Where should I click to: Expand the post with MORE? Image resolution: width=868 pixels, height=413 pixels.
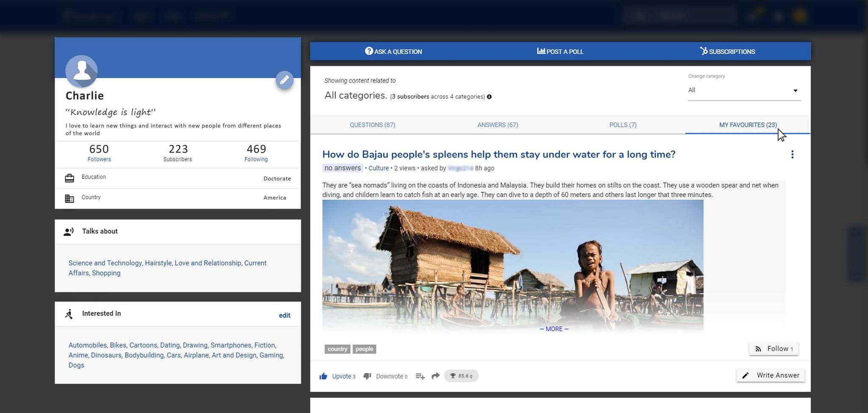click(x=554, y=329)
